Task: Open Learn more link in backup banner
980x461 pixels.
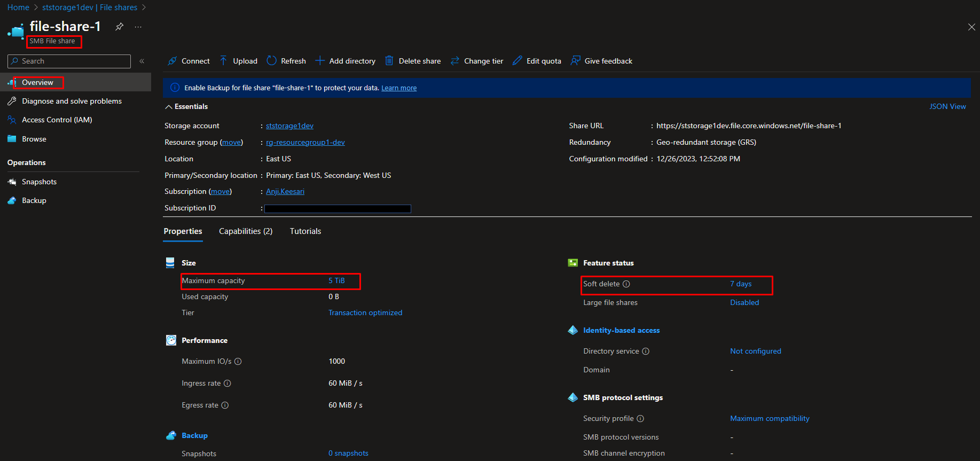Action: [x=399, y=88]
